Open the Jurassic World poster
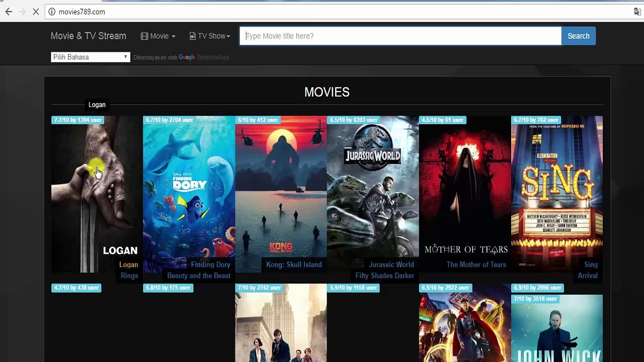The image size is (644, 362). pyautogui.click(x=373, y=194)
